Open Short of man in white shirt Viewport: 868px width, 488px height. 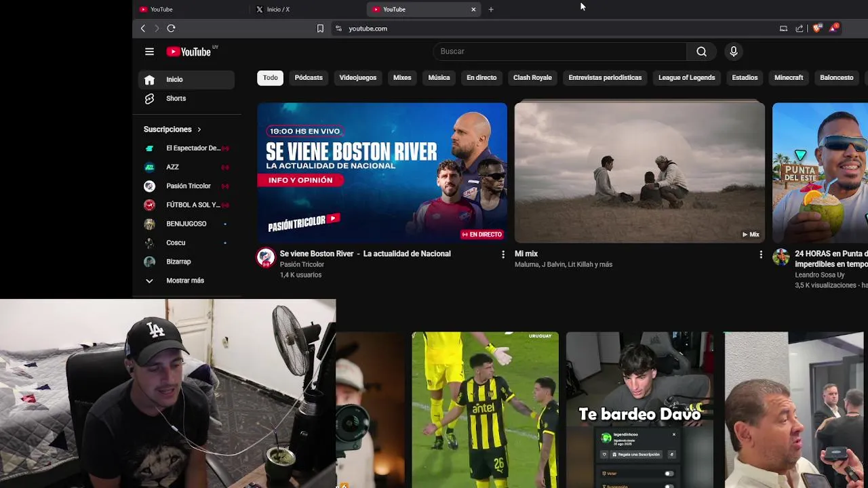pyautogui.click(x=794, y=410)
